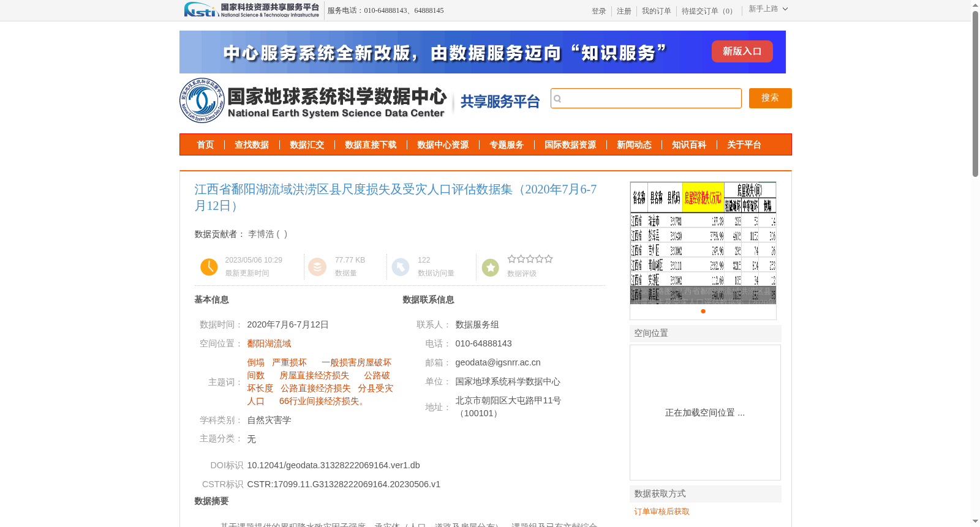The height and width of the screenshot is (527, 980).
Task: Select the orange carousel dot under thumbnail
Action: (x=703, y=311)
